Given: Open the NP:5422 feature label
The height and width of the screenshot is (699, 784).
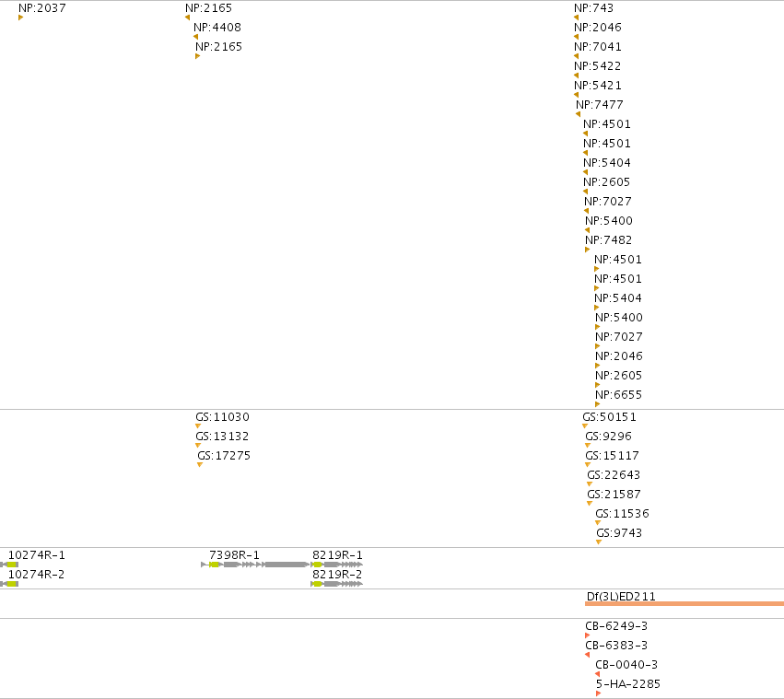Looking at the screenshot, I should 598,66.
